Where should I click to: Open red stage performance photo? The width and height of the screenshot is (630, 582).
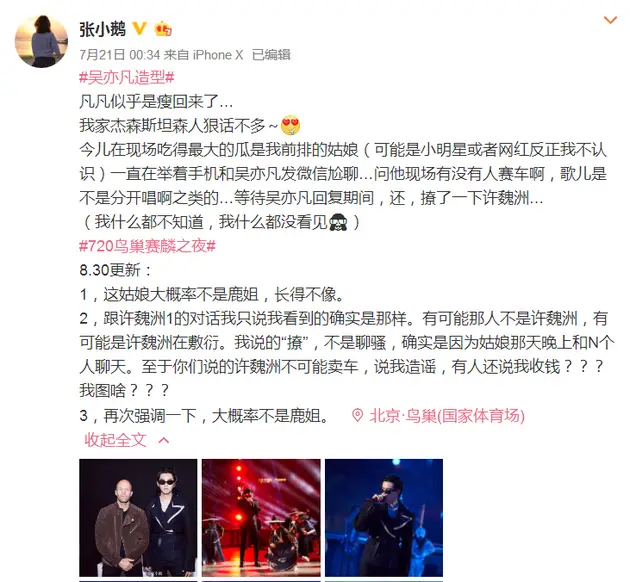point(261,518)
